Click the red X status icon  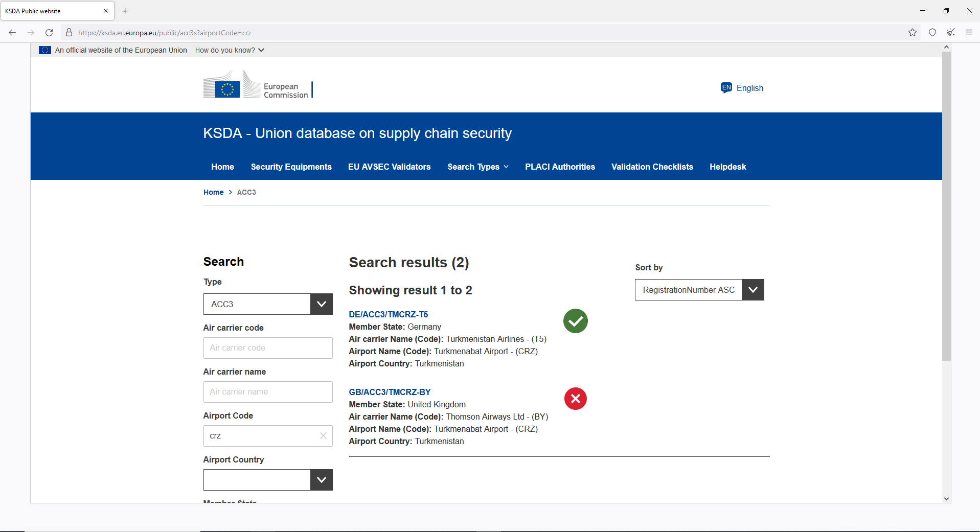click(x=575, y=399)
